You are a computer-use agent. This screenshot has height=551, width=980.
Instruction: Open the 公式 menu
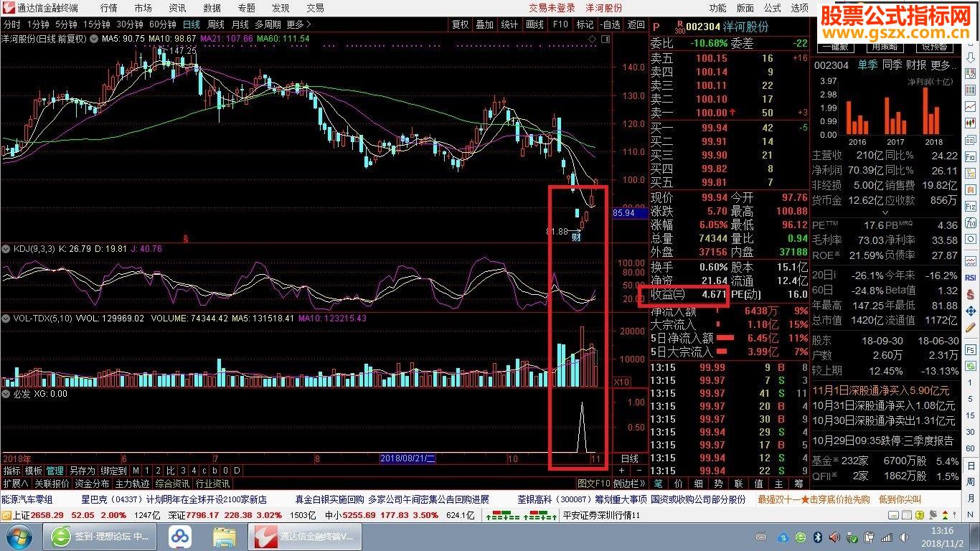click(773, 8)
